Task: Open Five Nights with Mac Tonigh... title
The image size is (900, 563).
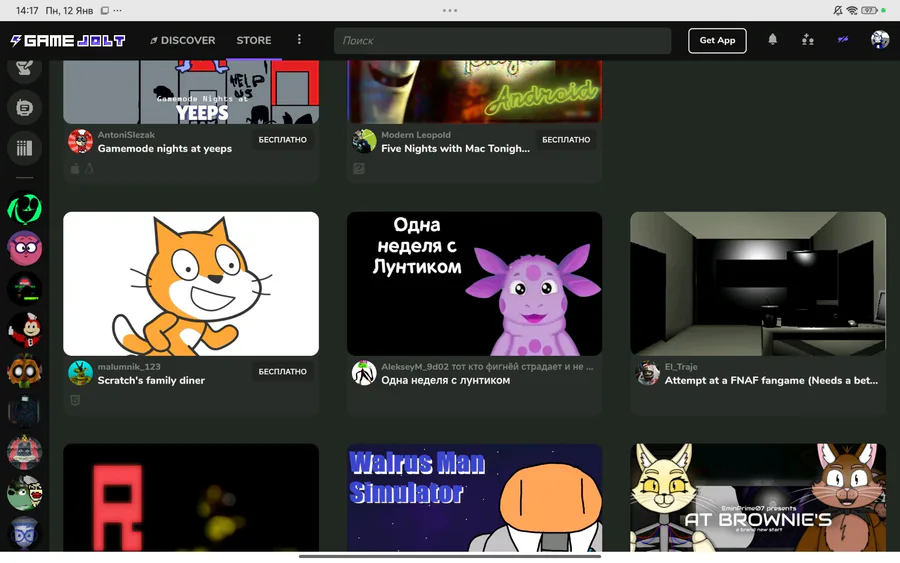Action: click(x=455, y=149)
